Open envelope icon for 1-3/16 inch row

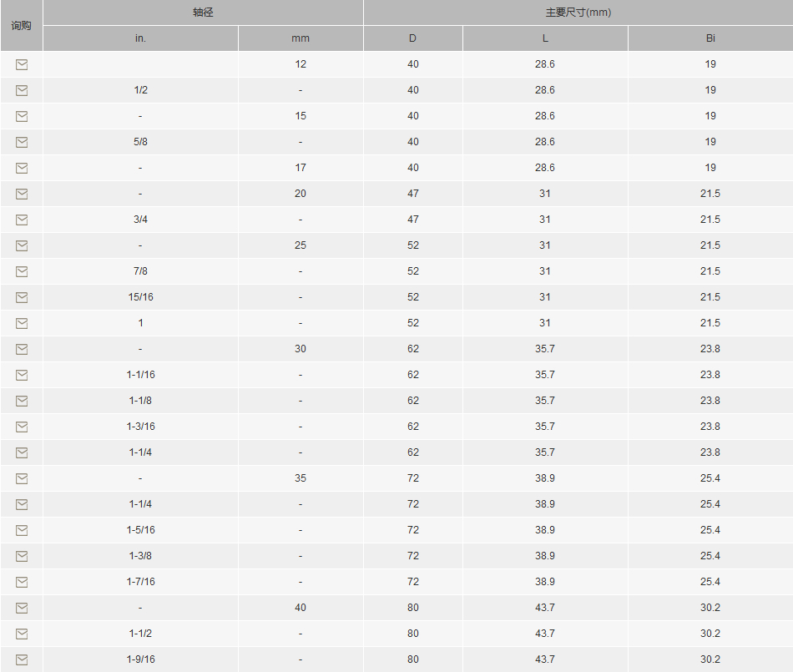tap(22, 427)
